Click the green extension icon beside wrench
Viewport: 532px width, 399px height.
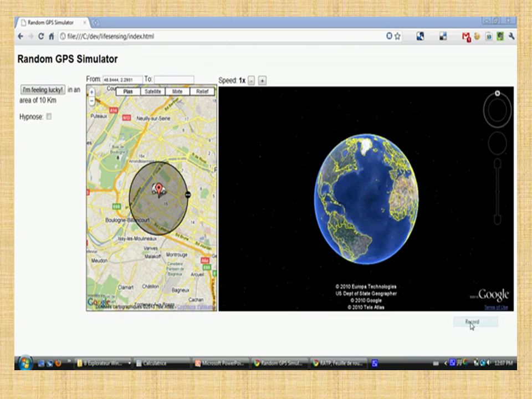(500, 36)
